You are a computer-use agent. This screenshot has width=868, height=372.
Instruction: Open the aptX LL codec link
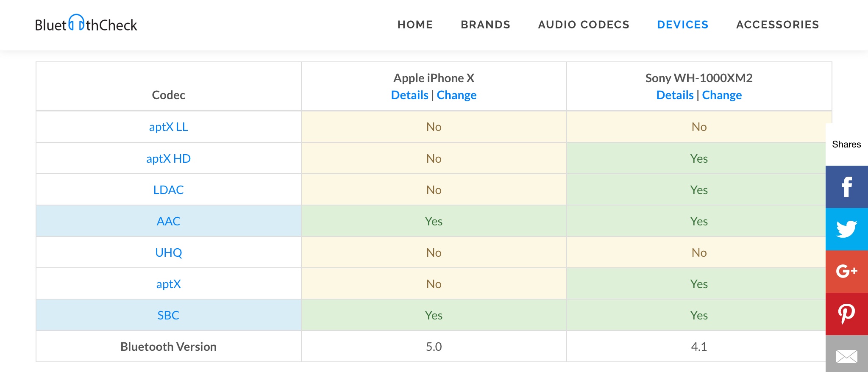[168, 127]
